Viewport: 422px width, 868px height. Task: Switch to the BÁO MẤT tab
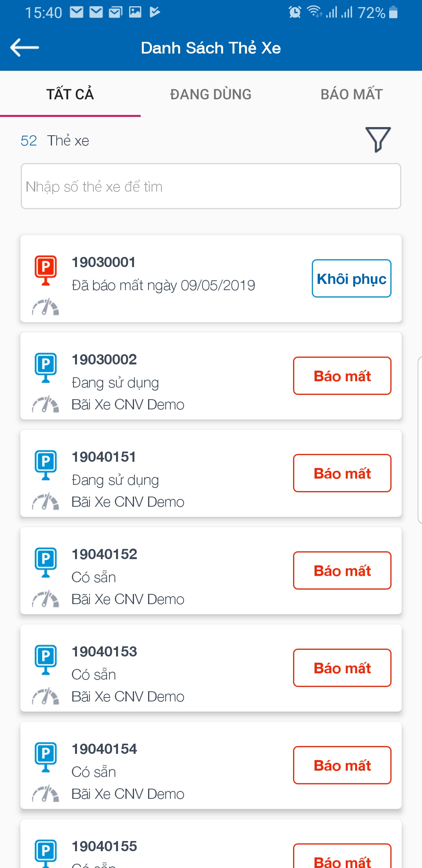pos(351,94)
